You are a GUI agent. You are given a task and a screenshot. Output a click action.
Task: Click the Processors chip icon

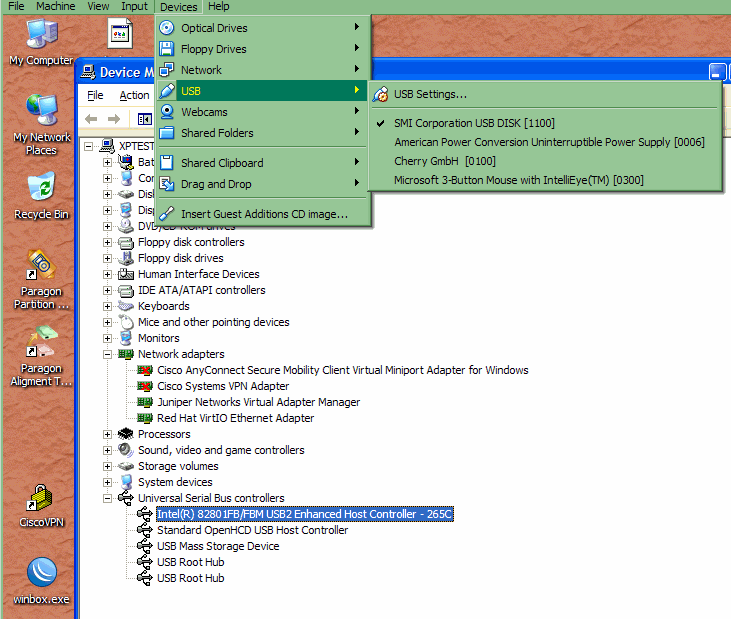[x=126, y=434]
